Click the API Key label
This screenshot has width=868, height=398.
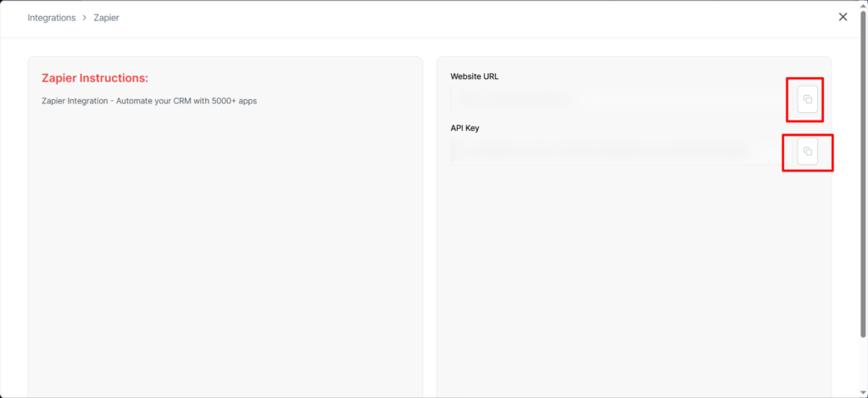pyautogui.click(x=464, y=128)
